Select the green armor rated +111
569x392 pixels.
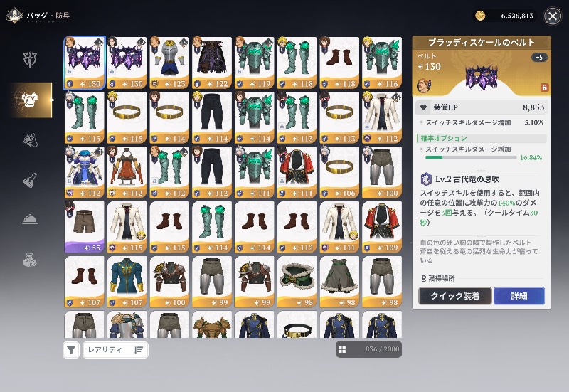(255, 172)
